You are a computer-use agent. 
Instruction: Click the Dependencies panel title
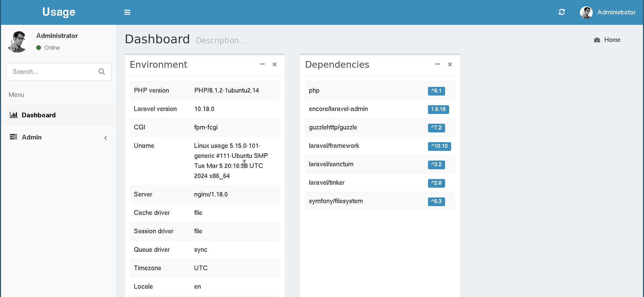(337, 64)
